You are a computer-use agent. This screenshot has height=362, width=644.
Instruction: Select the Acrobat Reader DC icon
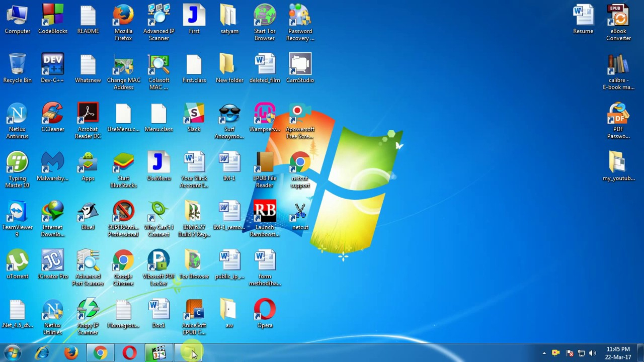88,121
